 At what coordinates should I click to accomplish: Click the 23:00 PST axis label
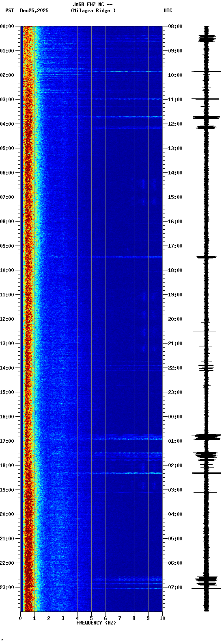click(7, 587)
